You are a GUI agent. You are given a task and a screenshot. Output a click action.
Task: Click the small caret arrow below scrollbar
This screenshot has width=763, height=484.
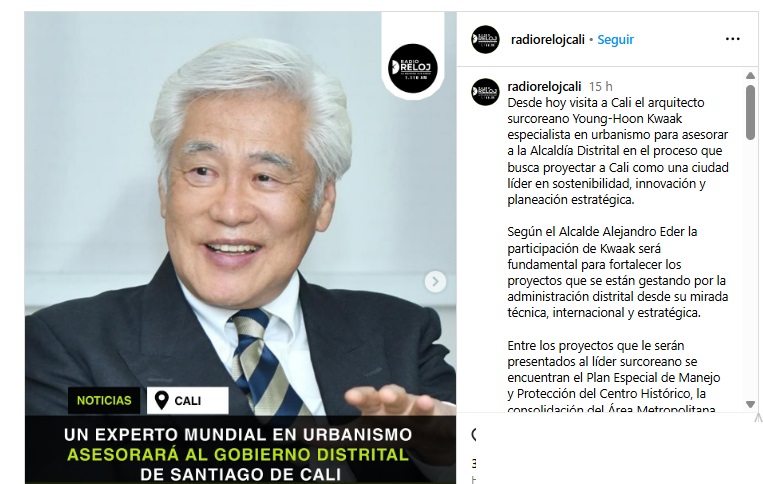(x=758, y=417)
